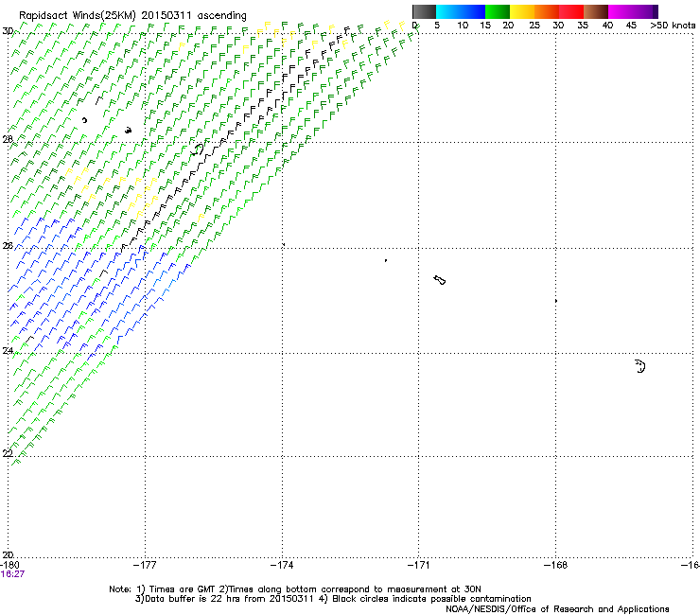Click the 'Note: 1) Times are GMT' footnote line
This screenshot has width=700, height=615.
[294, 589]
